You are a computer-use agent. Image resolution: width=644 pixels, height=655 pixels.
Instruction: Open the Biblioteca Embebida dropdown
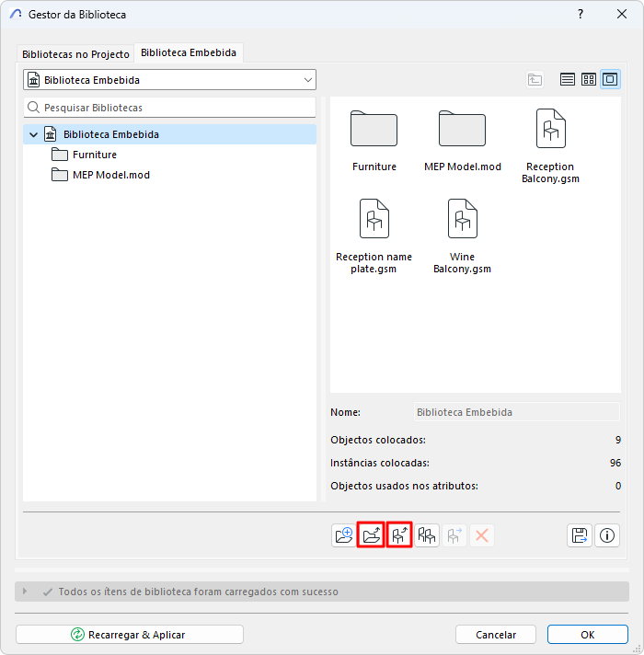[x=169, y=80]
